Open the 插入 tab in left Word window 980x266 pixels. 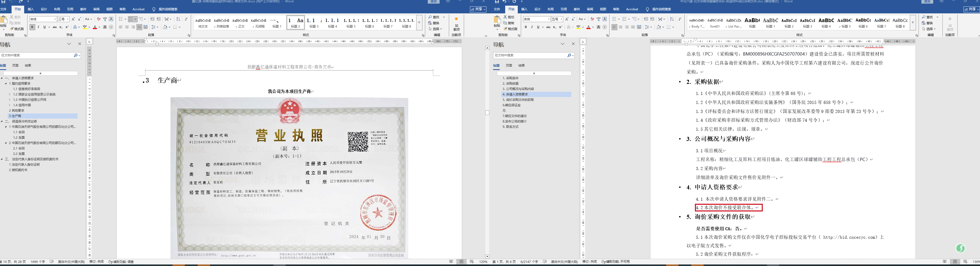31,9
